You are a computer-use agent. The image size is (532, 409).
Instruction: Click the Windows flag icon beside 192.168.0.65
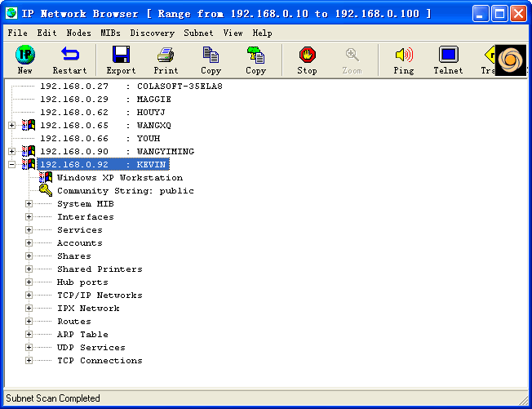[x=29, y=125]
